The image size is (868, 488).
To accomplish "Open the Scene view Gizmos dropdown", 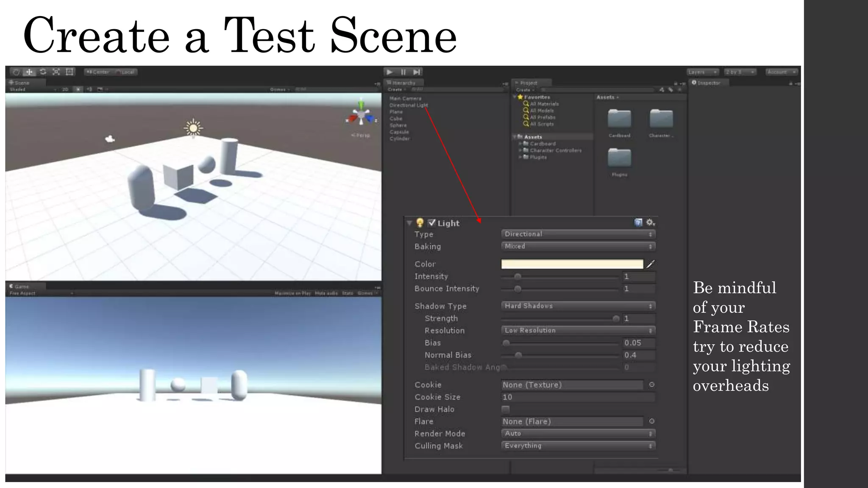I will click(x=280, y=89).
